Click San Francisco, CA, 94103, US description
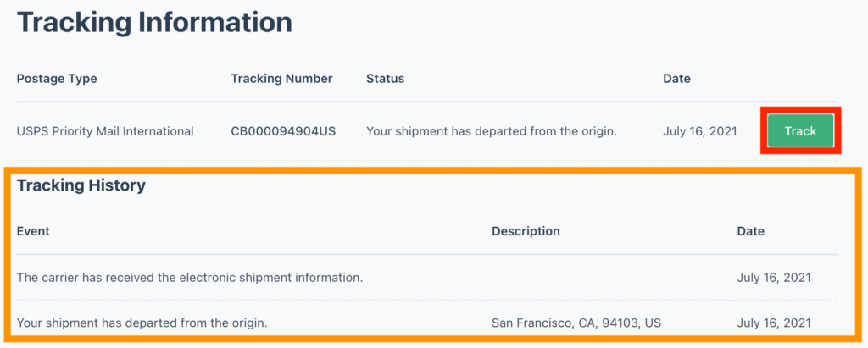Screen dimensions: 868x348 point(576,323)
